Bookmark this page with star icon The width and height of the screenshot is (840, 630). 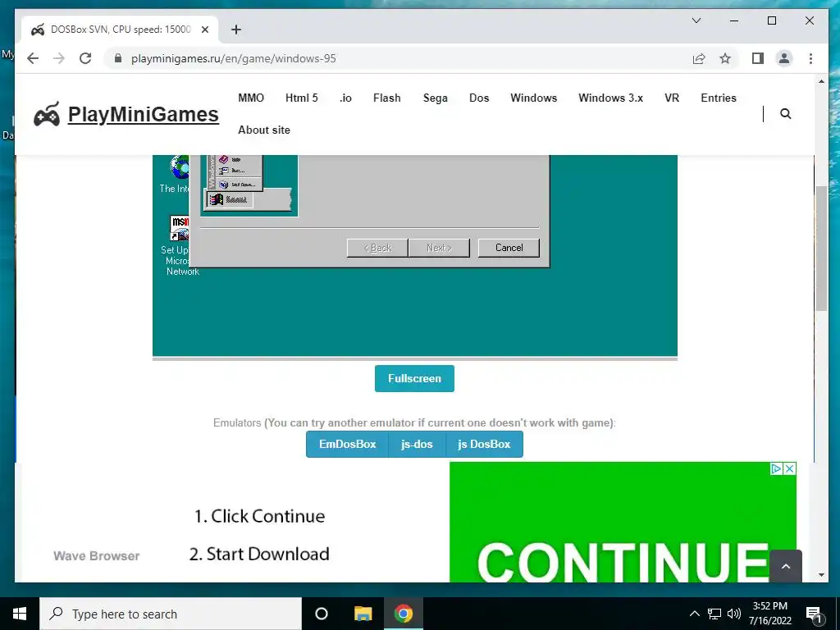(x=725, y=58)
